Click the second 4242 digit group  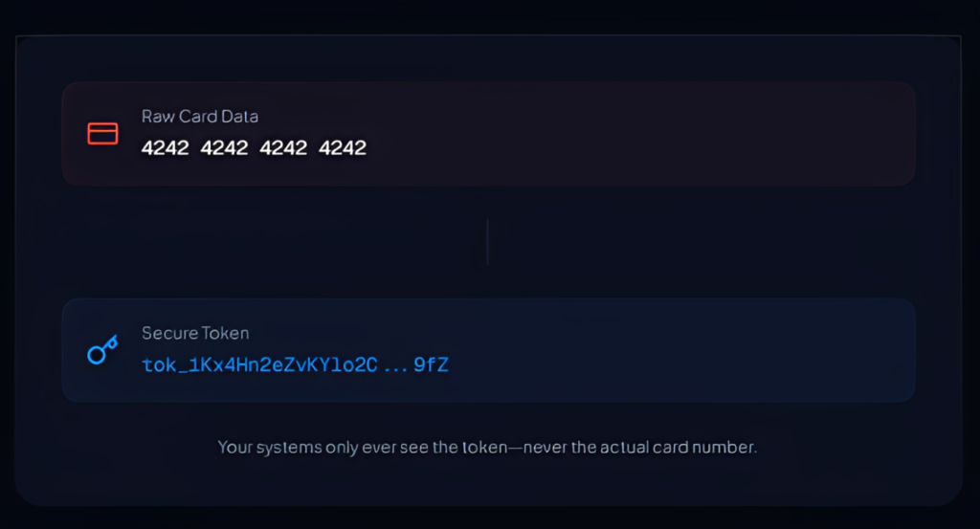(x=224, y=148)
